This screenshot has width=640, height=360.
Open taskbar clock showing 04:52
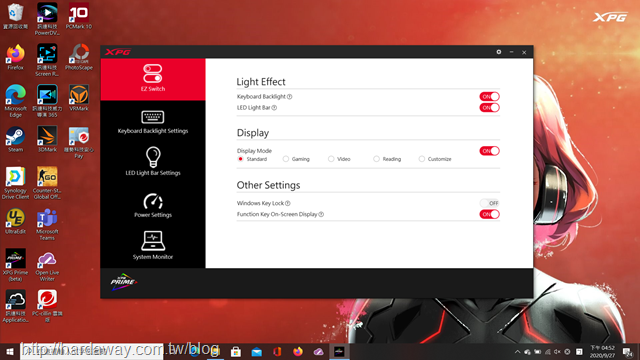[x=602, y=351]
